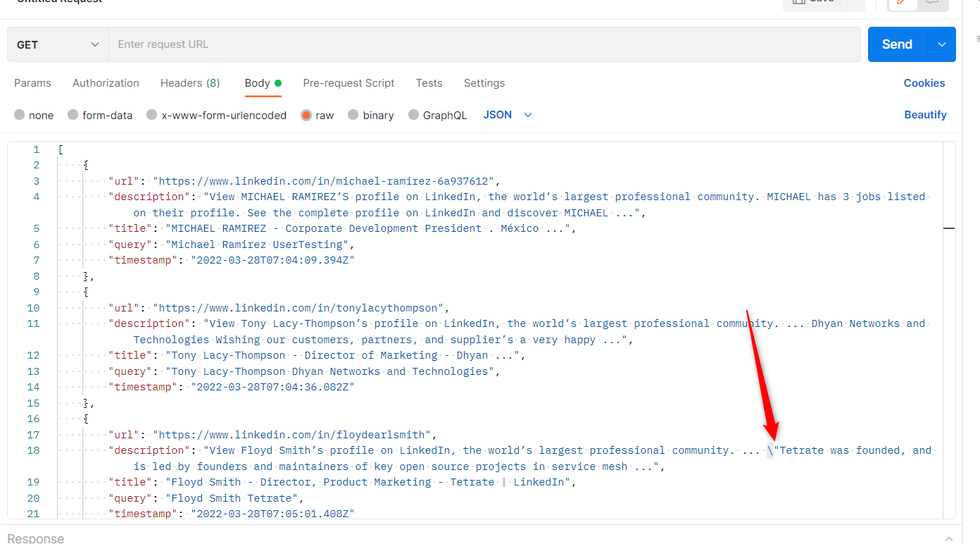Pick the GraphQL body type

437,115
